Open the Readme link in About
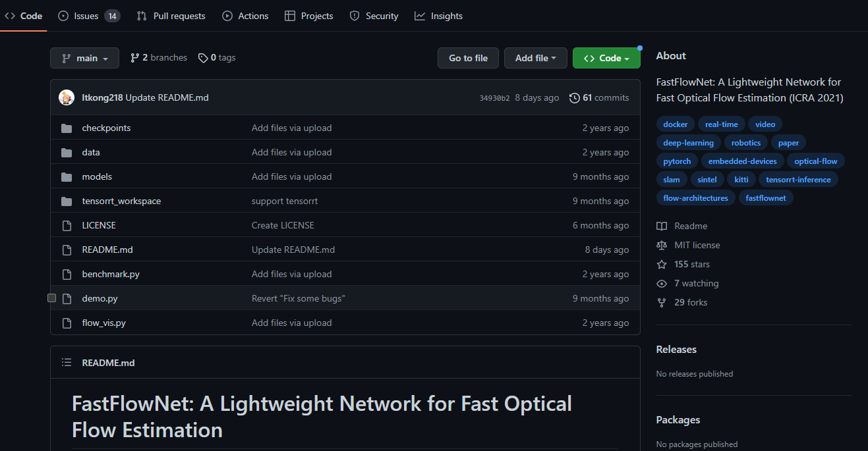Image resolution: width=868 pixels, height=451 pixels. 682,226
